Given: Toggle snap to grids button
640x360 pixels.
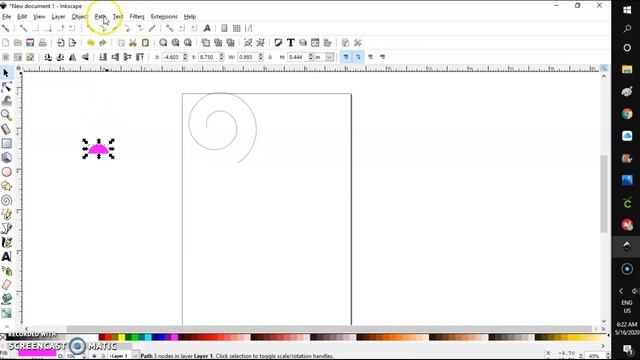Looking at the screenshot, I should click(x=236, y=28).
